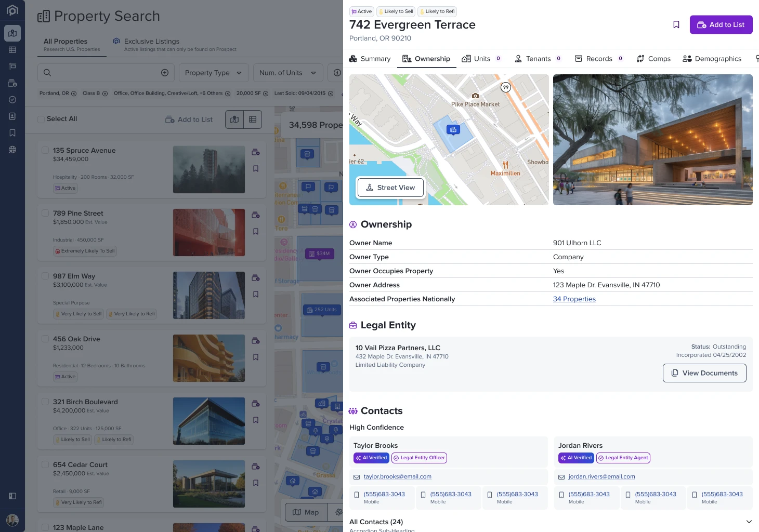This screenshot has height=532, width=759.
Task: Open the Comps tab
Action: 653,59
